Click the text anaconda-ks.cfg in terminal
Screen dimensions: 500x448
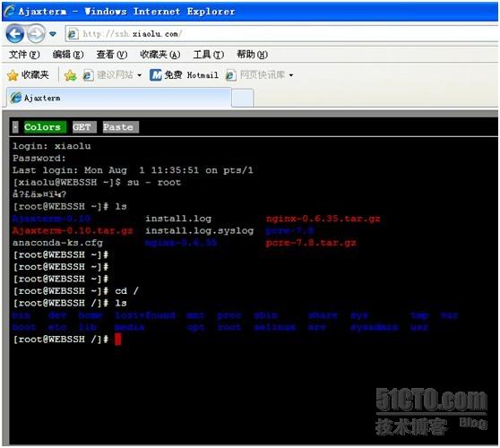pyautogui.click(x=57, y=243)
